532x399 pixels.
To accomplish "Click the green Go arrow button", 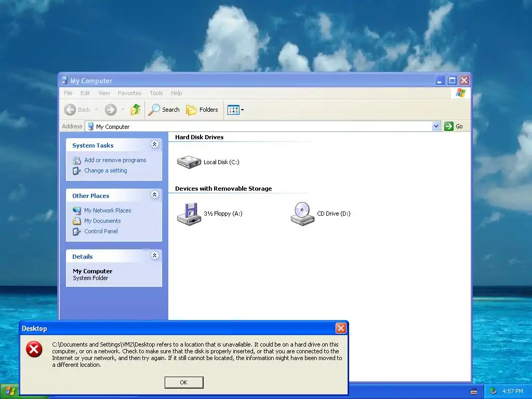I will (448, 126).
